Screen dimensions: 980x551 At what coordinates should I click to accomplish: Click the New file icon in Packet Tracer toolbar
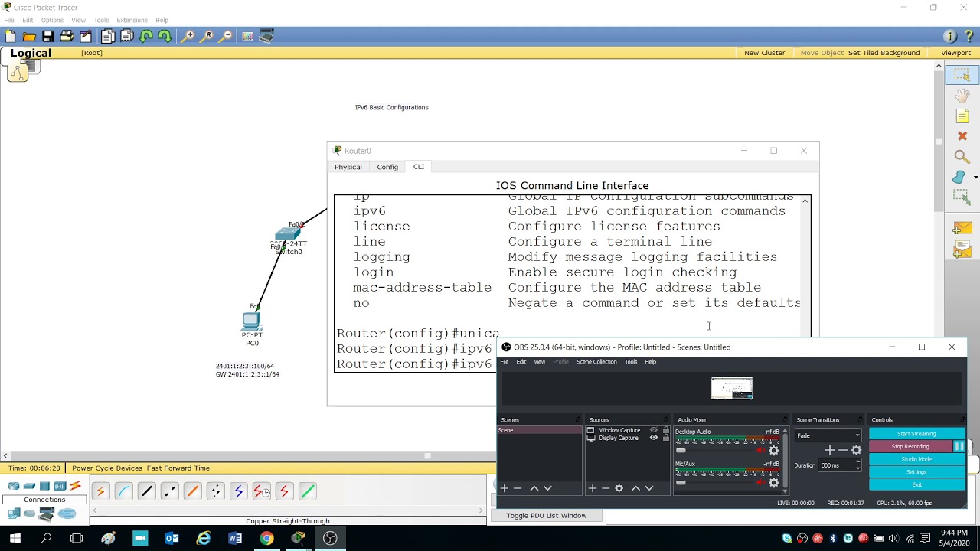click(x=10, y=36)
